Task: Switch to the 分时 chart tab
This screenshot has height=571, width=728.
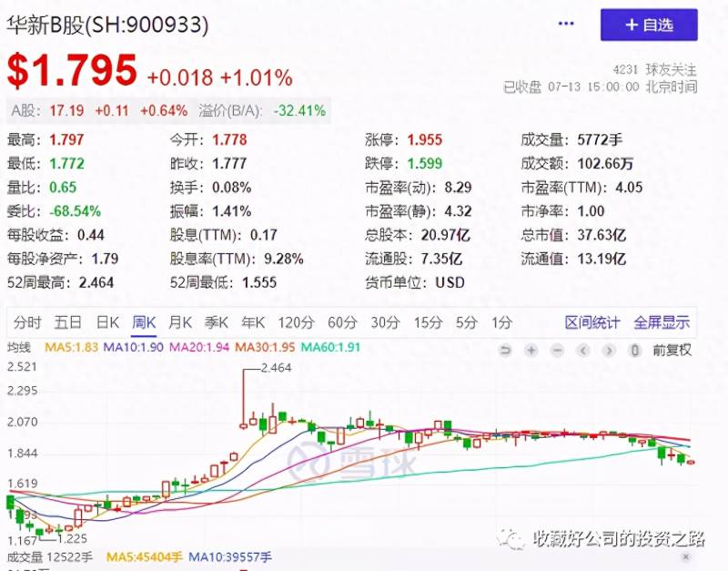Action: (x=27, y=322)
